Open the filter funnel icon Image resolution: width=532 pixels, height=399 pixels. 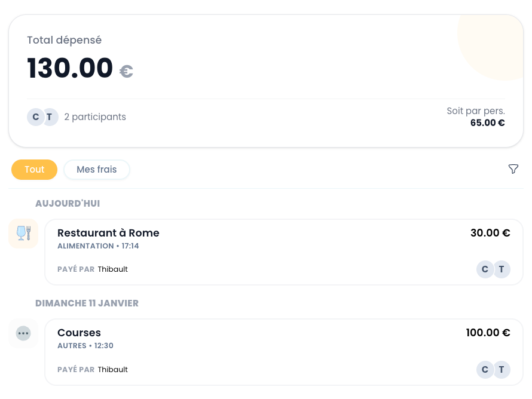tap(513, 170)
